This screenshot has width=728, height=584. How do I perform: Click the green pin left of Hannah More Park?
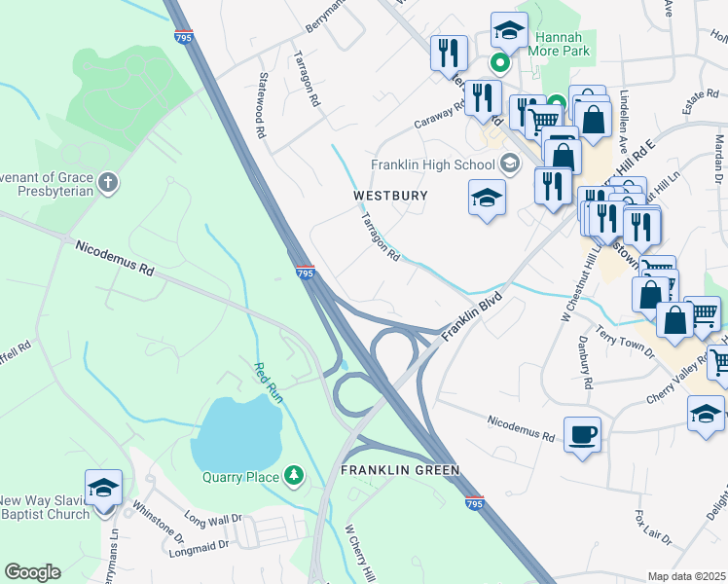[500, 63]
